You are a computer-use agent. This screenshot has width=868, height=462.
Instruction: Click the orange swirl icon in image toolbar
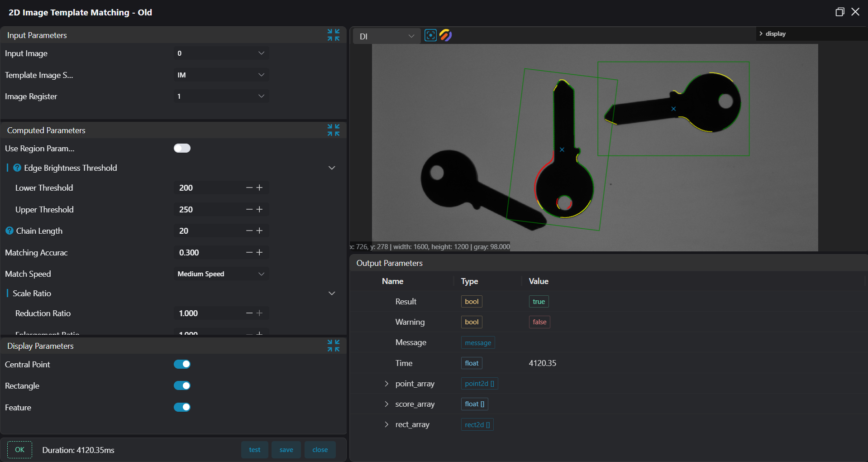(445, 35)
